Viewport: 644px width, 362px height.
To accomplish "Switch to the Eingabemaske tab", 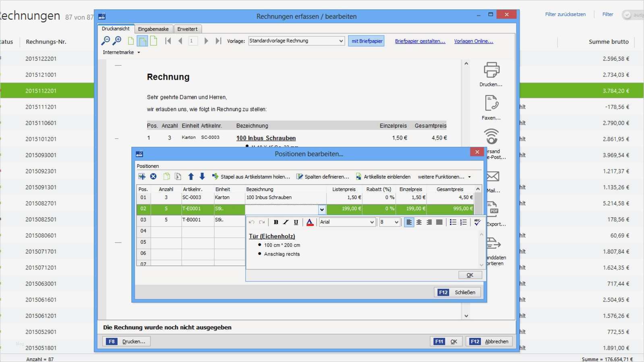I will [x=153, y=29].
